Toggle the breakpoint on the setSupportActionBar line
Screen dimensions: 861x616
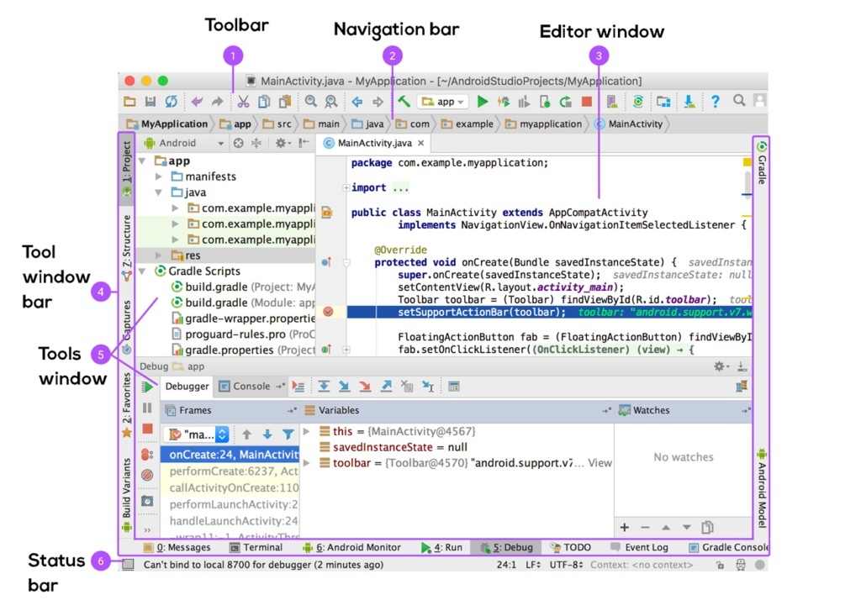tap(328, 312)
